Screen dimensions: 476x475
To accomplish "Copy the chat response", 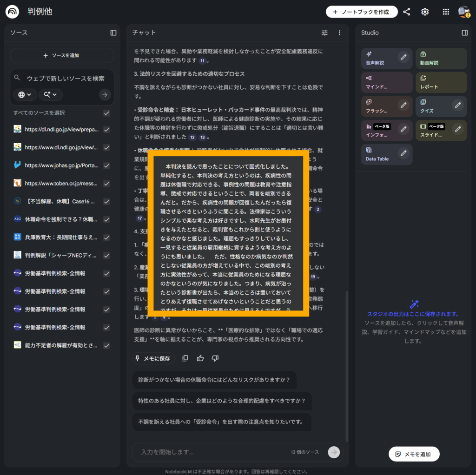I will [185, 358].
